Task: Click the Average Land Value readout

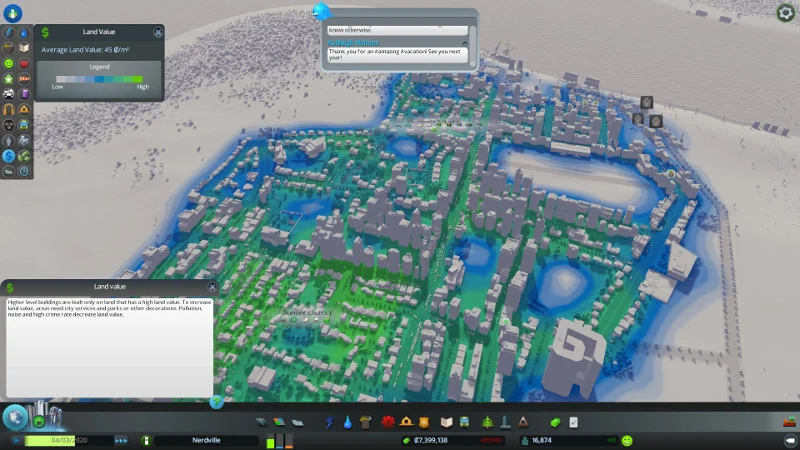Action: coord(85,50)
